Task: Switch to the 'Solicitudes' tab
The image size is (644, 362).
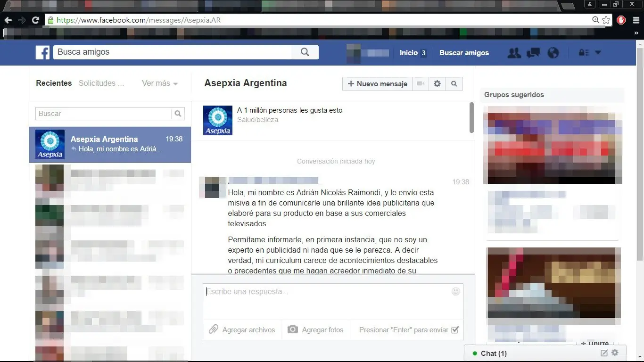Action: [x=101, y=83]
